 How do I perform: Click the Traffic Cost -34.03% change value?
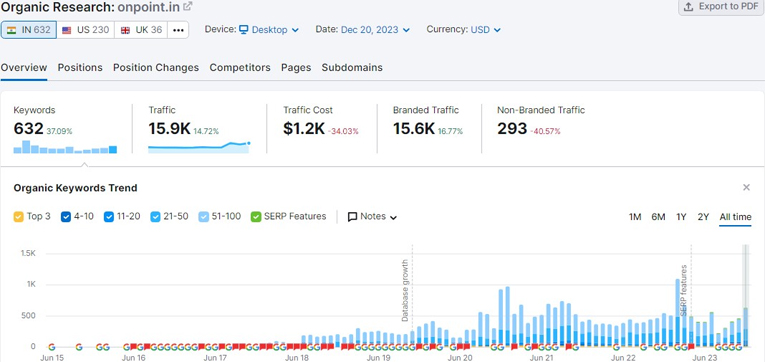click(x=343, y=131)
